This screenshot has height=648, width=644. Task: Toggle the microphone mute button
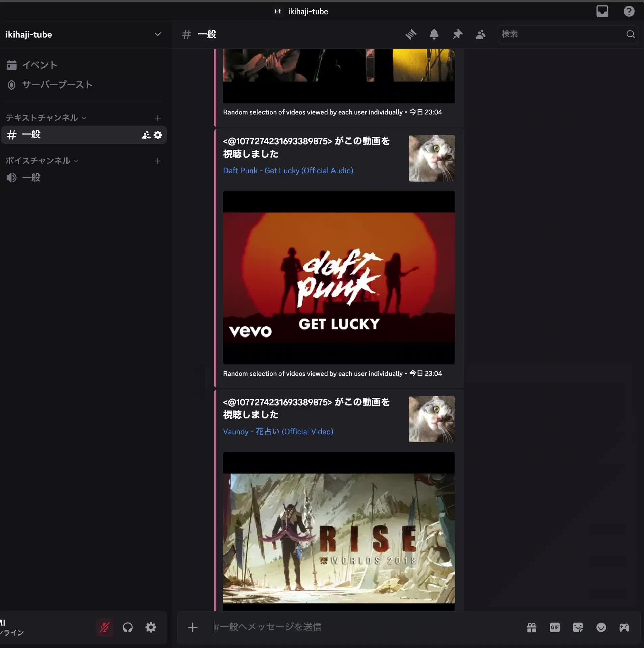[104, 627]
